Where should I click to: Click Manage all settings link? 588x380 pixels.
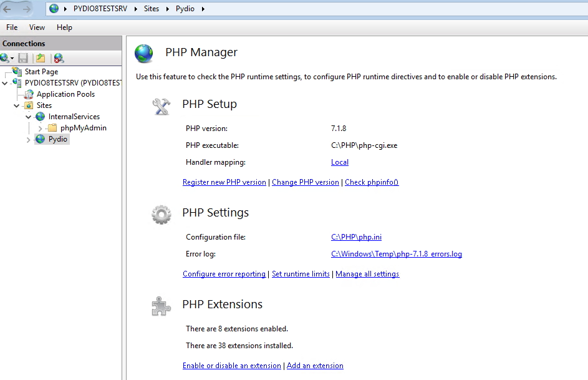pos(367,274)
